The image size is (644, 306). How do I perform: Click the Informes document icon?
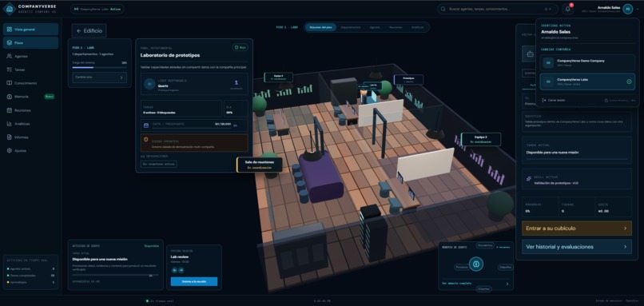pos(9,137)
